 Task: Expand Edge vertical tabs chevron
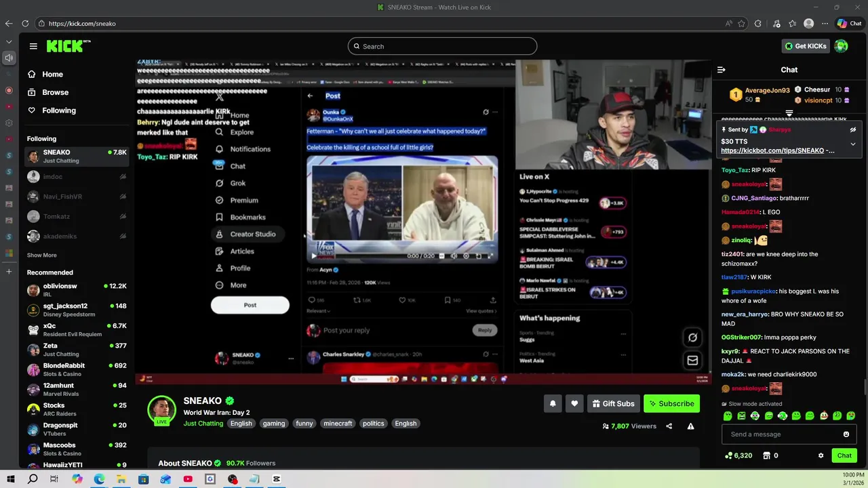[x=9, y=41]
